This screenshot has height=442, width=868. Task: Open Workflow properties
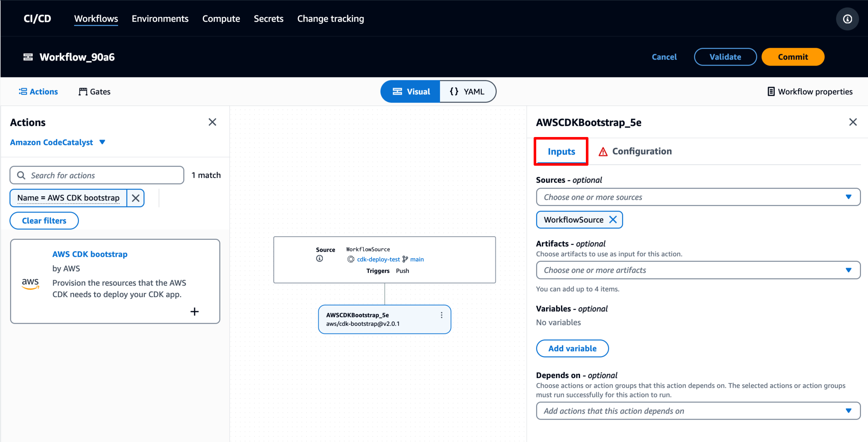810,91
